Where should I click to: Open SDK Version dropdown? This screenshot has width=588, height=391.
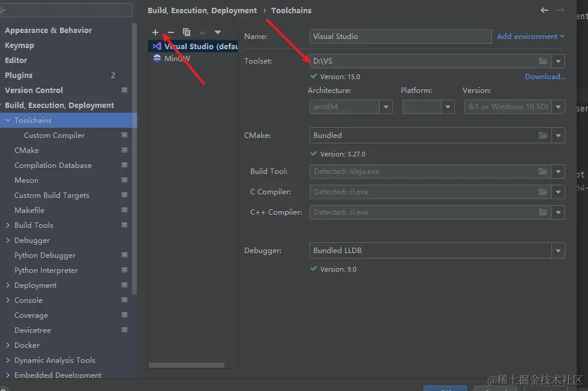558,107
